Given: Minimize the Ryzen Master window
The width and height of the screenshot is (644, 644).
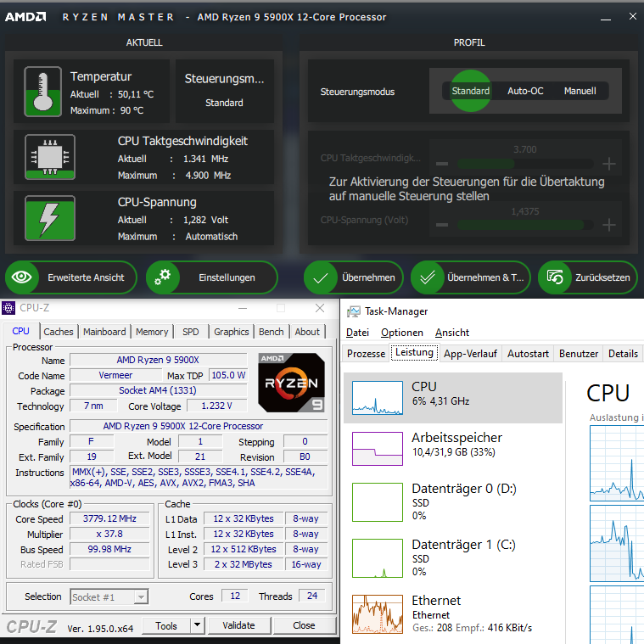Looking at the screenshot, I should (605, 17).
